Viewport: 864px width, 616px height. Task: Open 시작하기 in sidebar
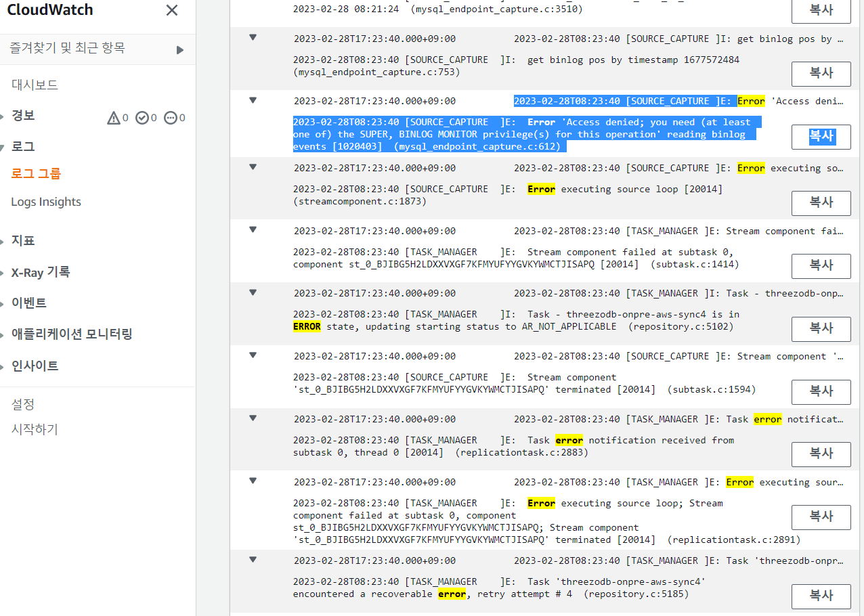pyautogui.click(x=35, y=429)
